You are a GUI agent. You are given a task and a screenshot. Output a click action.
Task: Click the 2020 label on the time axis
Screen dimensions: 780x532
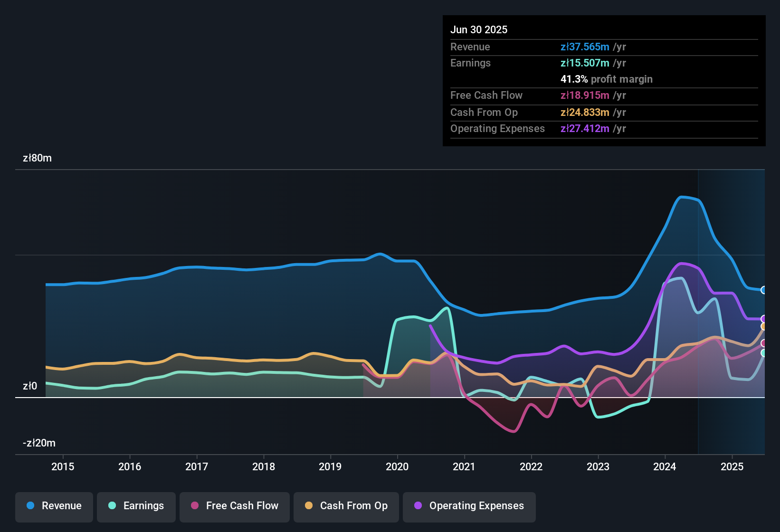click(397, 467)
